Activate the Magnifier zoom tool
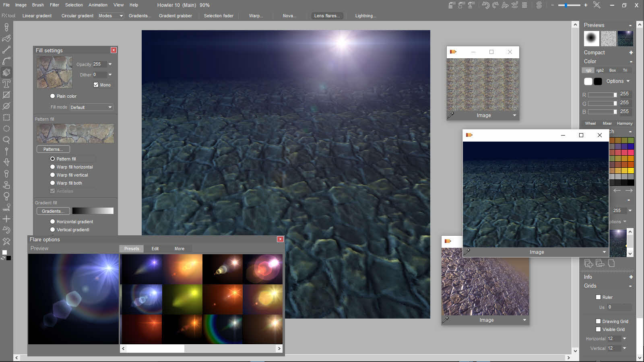Viewport: 644px width, 362px height. pos(6,140)
